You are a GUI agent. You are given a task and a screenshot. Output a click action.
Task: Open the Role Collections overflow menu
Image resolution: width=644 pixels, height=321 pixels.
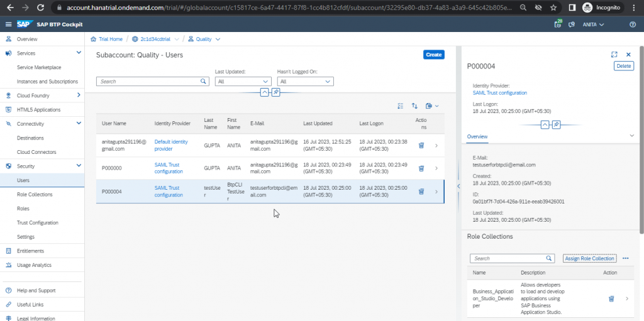[x=626, y=258]
